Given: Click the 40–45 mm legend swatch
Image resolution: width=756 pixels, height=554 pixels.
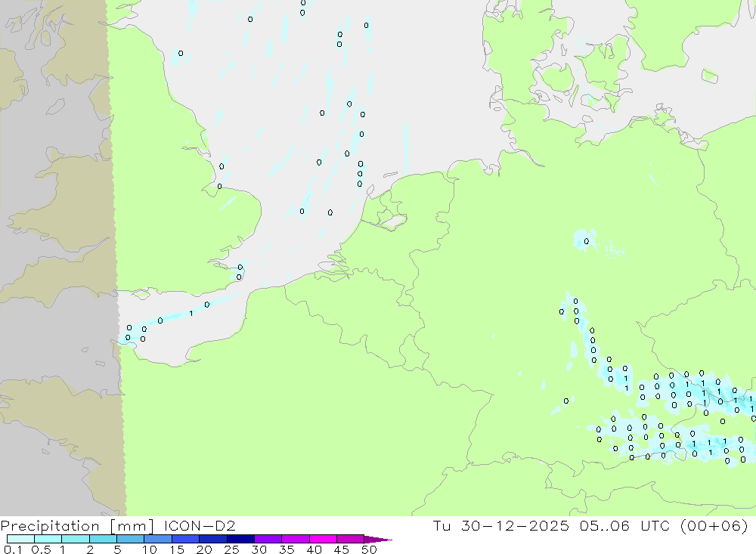Looking at the screenshot, I should (323, 539).
